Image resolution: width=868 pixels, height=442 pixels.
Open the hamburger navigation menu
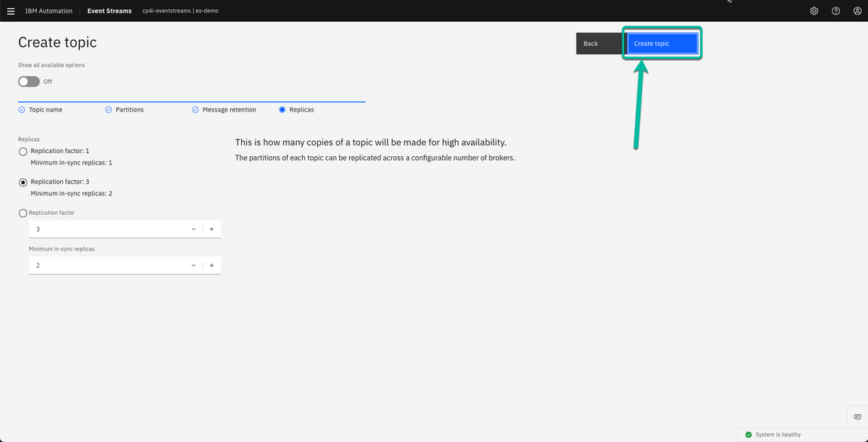click(11, 11)
